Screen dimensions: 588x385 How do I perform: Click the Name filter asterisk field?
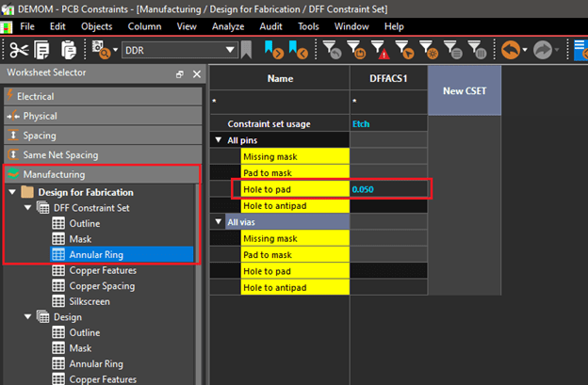[280, 101]
